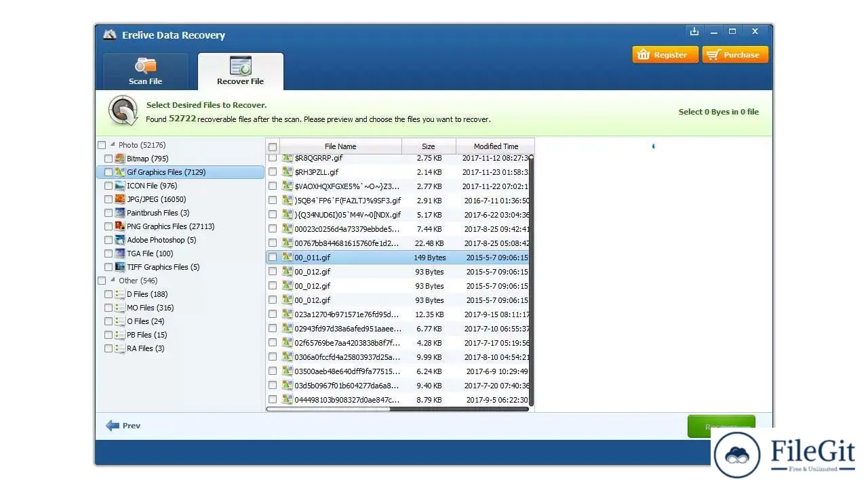This screenshot has width=868, height=488.
Task: Click the TIFF Graphics Files category icon
Action: pyautogui.click(x=120, y=267)
